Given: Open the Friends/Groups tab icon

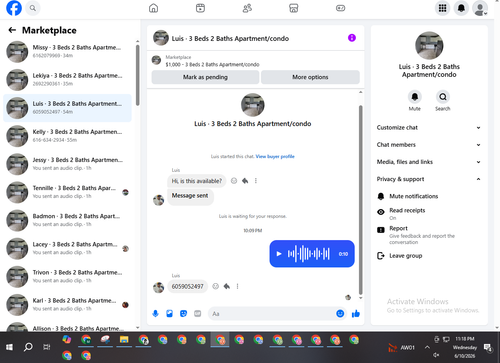Looking at the screenshot, I should [x=247, y=8].
